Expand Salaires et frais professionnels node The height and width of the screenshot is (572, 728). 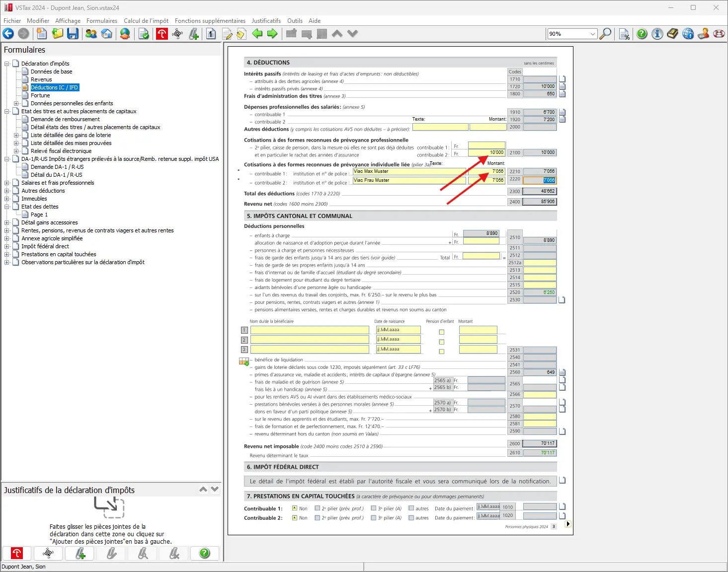pos(7,183)
